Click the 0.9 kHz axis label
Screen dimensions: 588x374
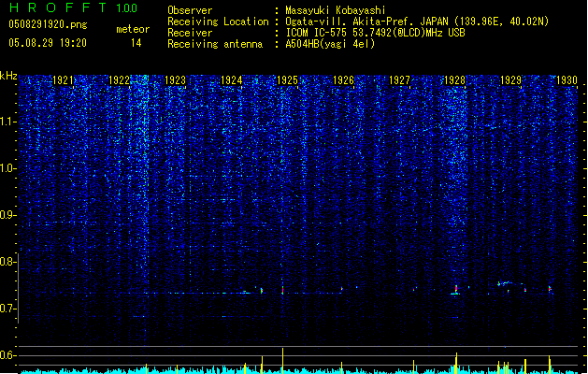point(8,215)
